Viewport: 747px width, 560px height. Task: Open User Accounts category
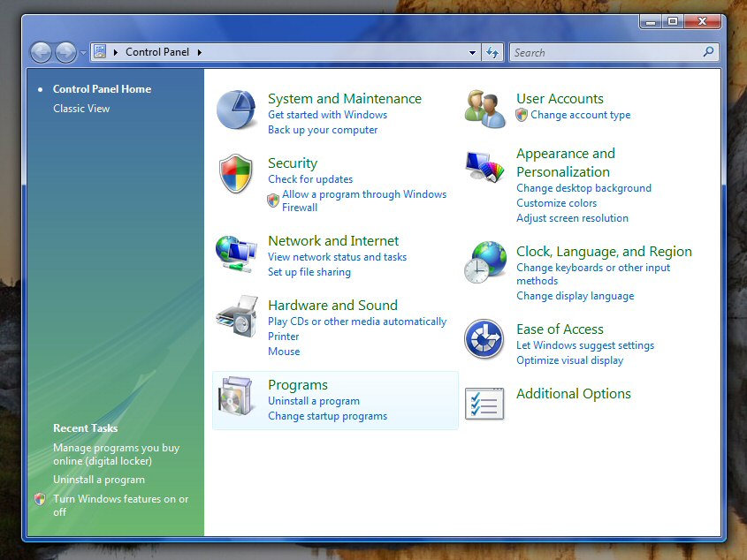click(560, 99)
